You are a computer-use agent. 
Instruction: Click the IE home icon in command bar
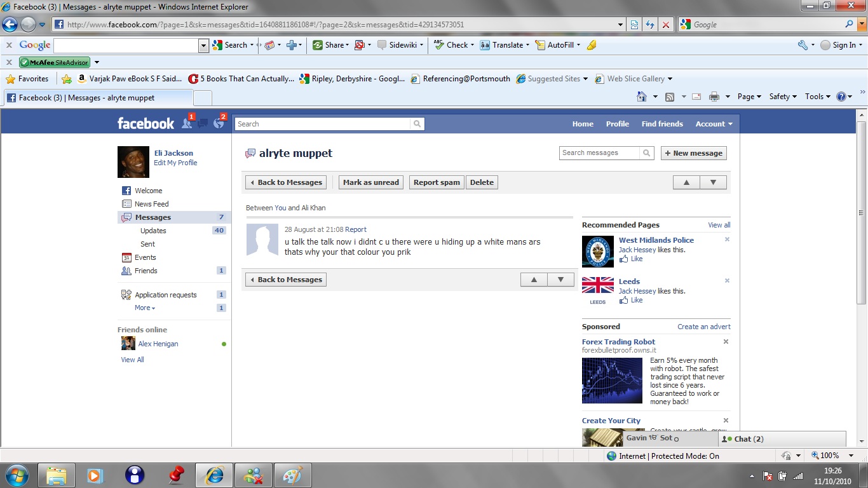pos(642,97)
